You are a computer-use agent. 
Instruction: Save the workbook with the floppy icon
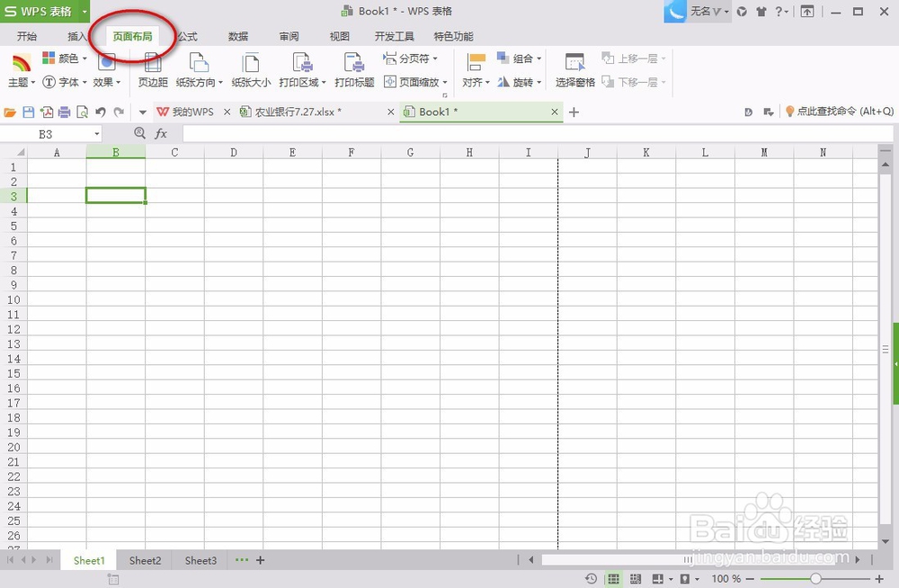pos(28,111)
